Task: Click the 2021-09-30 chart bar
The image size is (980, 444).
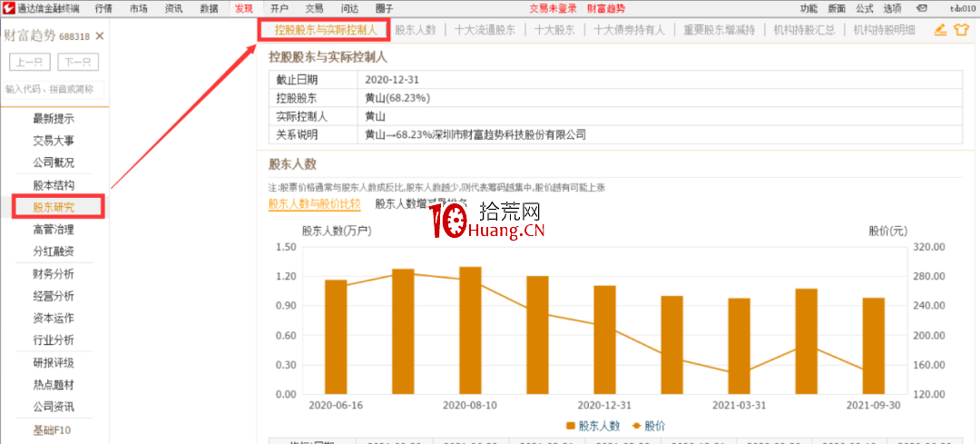Action: 873,346
